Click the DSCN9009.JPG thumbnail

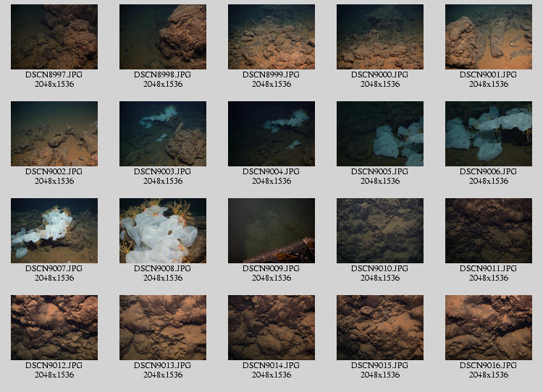(271, 231)
